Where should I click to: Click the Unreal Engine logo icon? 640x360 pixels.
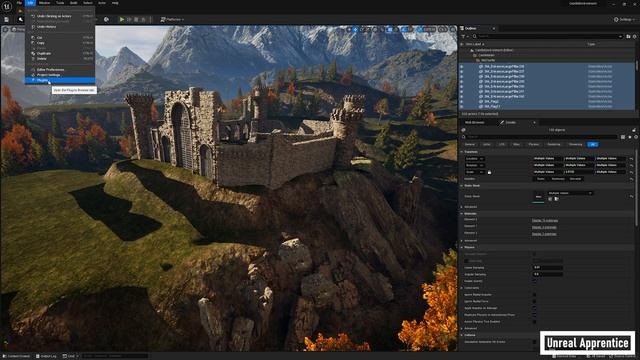click(x=7, y=7)
